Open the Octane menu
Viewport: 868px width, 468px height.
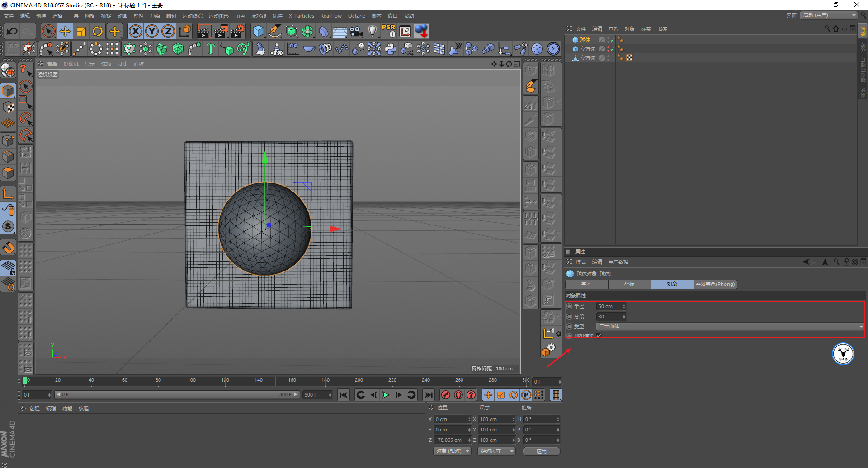click(356, 16)
